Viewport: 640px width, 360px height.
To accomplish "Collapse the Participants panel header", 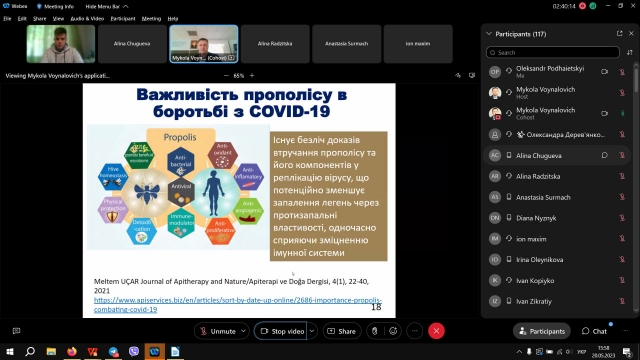I will tap(489, 34).
